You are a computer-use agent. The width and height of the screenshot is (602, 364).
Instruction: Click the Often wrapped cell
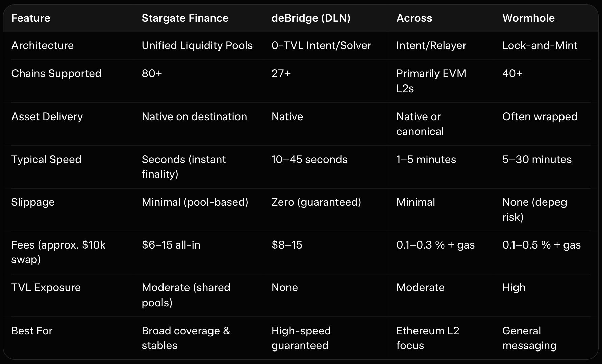(x=540, y=116)
